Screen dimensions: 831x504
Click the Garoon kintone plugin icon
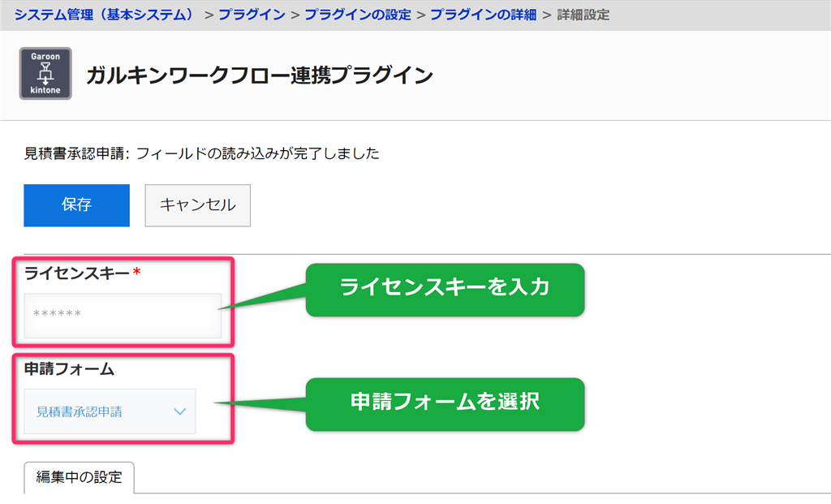(45, 73)
